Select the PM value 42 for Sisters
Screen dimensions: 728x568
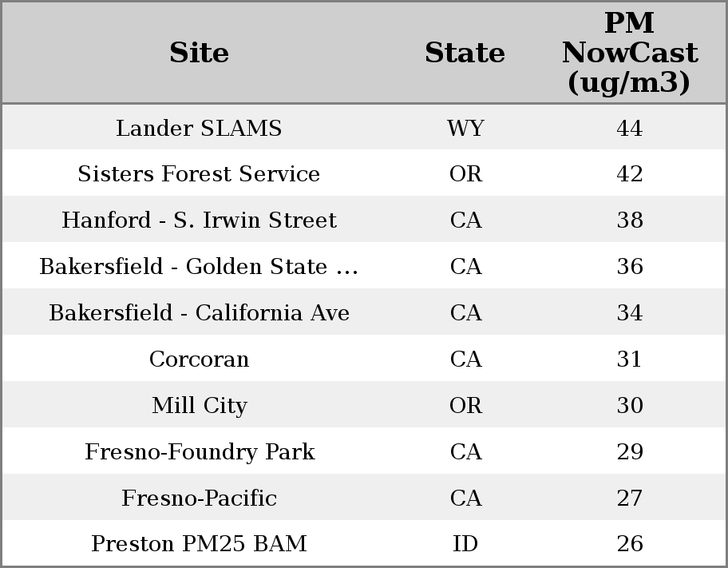(629, 174)
